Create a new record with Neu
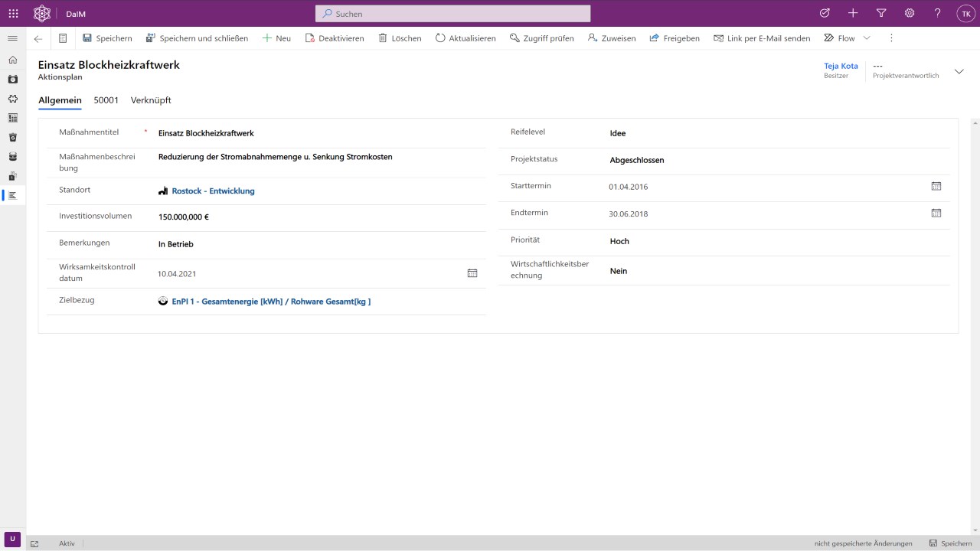980x551 pixels. (276, 38)
